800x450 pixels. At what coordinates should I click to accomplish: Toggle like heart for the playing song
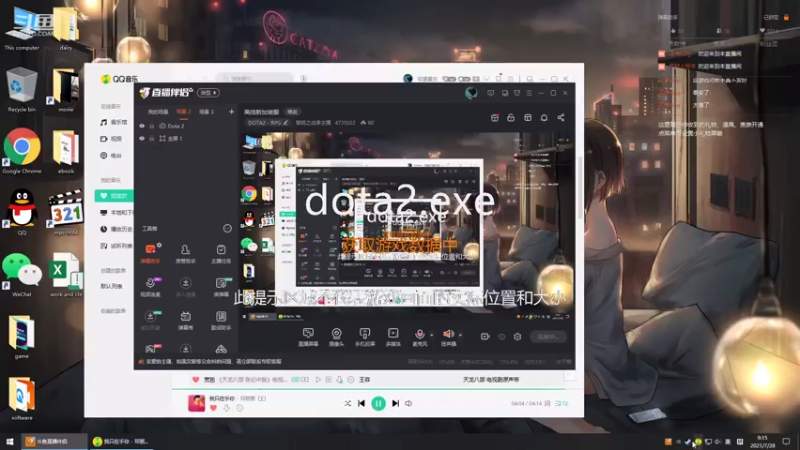click(213, 408)
